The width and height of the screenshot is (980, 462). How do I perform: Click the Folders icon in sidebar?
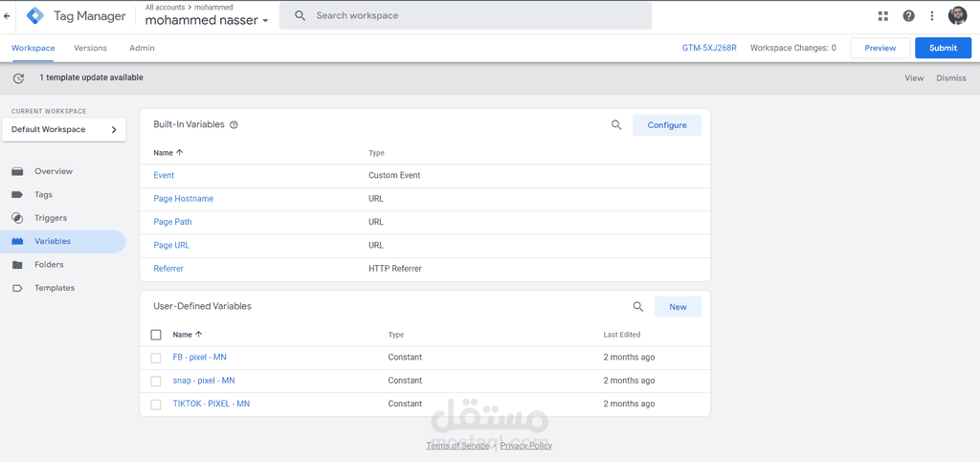tap(17, 265)
